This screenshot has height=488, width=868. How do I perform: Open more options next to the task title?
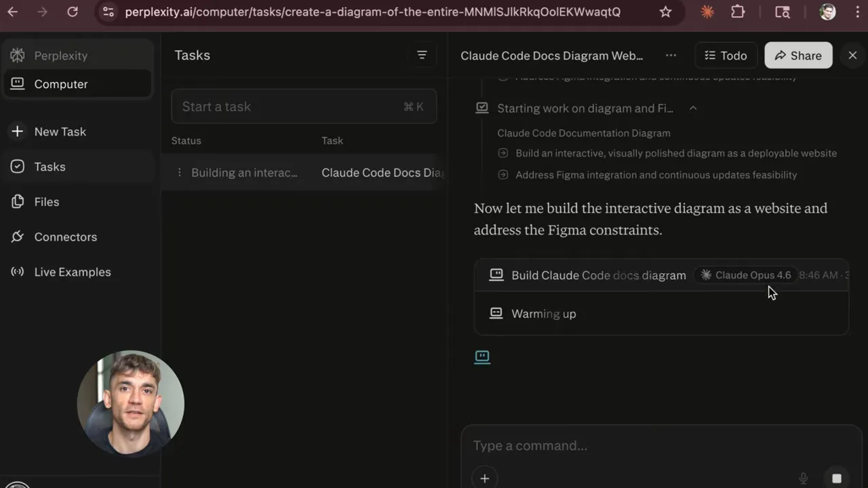pyautogui.click(x=671, y=56)
